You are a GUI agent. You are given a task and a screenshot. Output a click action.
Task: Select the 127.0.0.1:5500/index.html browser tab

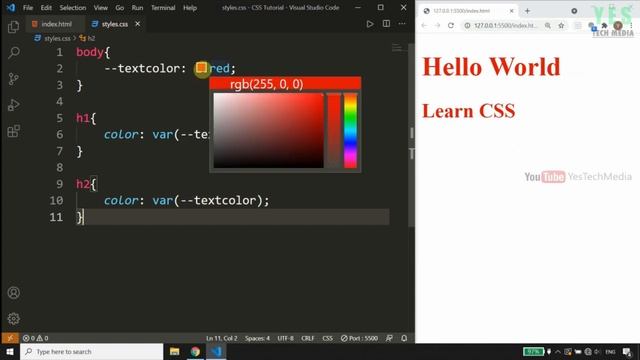(x=469, y=11)
